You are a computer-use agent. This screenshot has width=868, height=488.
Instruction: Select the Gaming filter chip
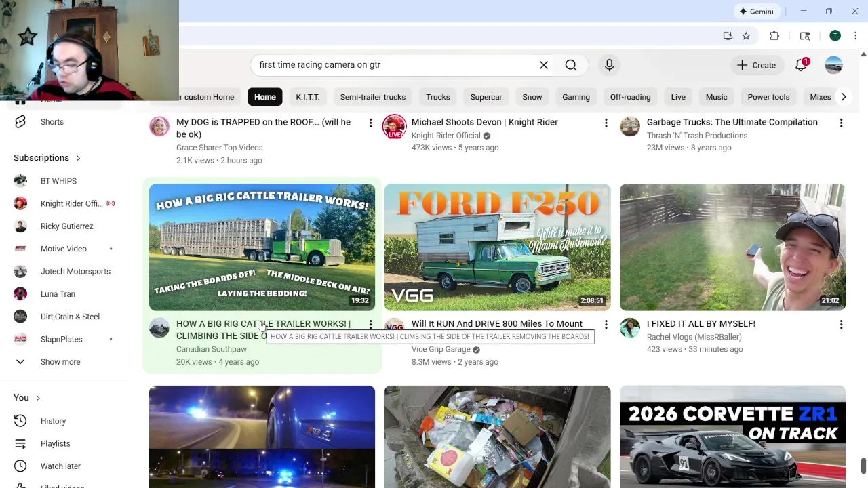click(x=576, y=97)
